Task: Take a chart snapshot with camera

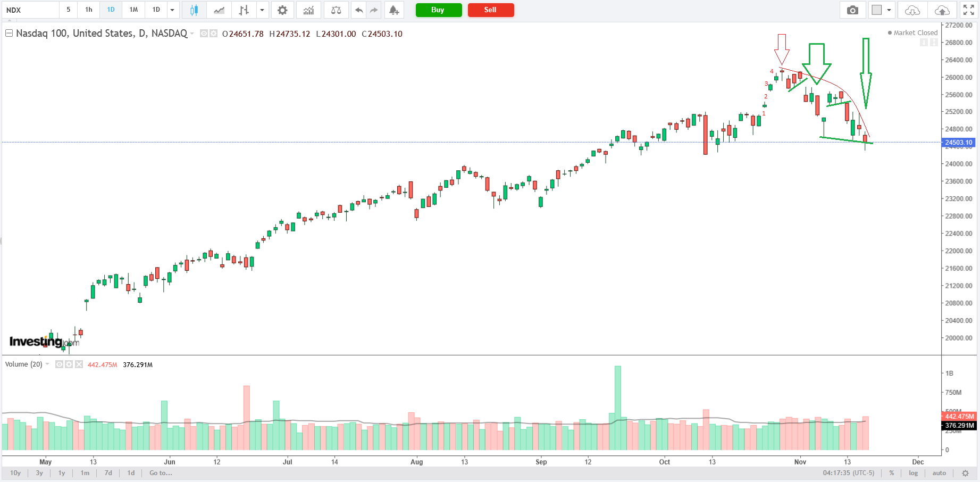Action: 852,10
